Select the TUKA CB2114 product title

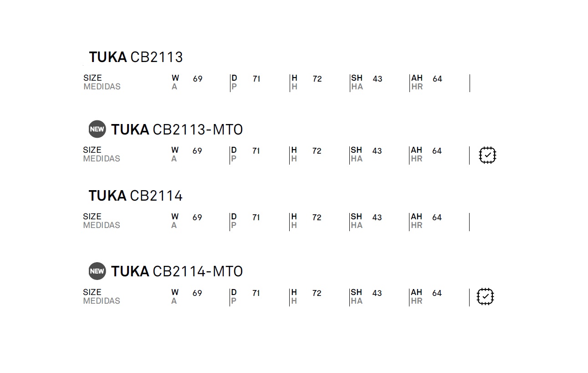click(136, 196)
